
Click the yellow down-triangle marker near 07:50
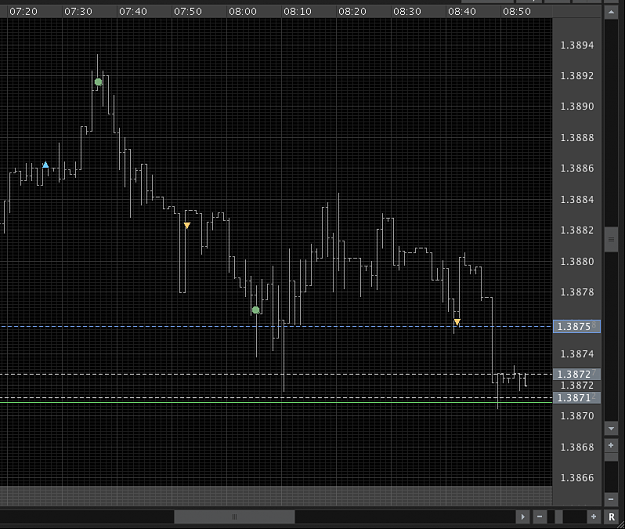(x=187, y=226)
